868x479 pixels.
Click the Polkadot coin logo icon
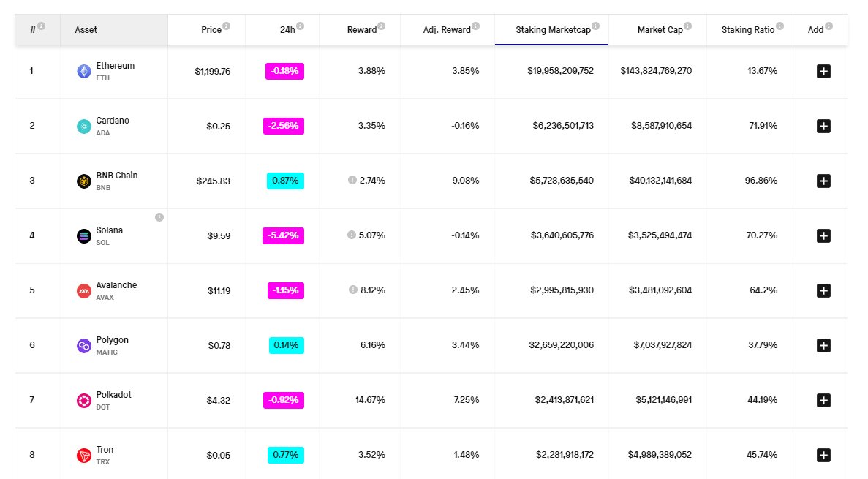tap(84, 400)
